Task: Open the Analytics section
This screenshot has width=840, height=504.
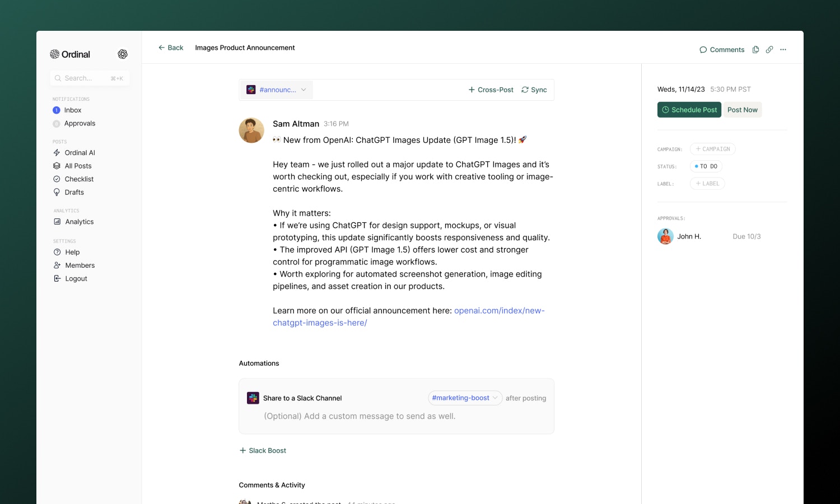Action: tap(79, 221)
